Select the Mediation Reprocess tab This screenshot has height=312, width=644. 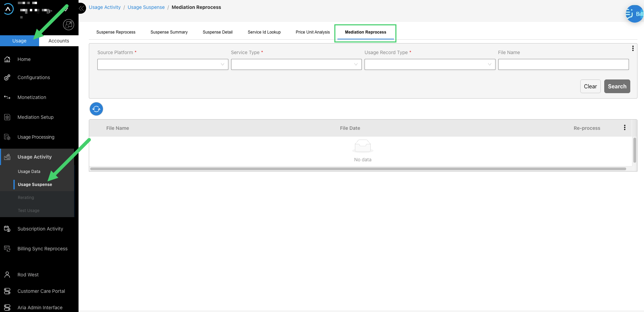click(x=366, y=32)
